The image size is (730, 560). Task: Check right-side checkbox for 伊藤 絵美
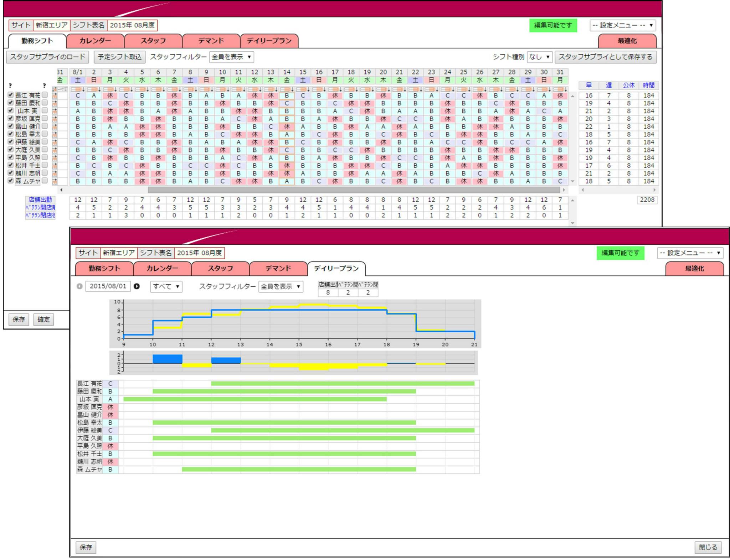pos(45,141)
